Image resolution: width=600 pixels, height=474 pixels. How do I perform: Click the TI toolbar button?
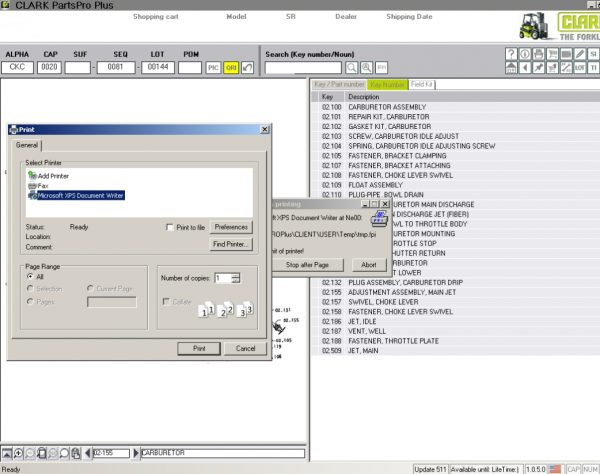(x=593, y=68)
